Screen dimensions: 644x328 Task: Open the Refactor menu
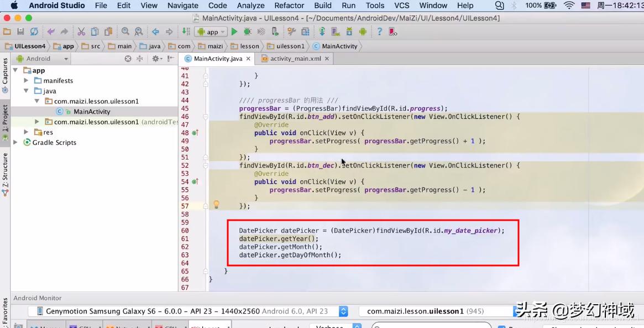[x=289, y=6]
